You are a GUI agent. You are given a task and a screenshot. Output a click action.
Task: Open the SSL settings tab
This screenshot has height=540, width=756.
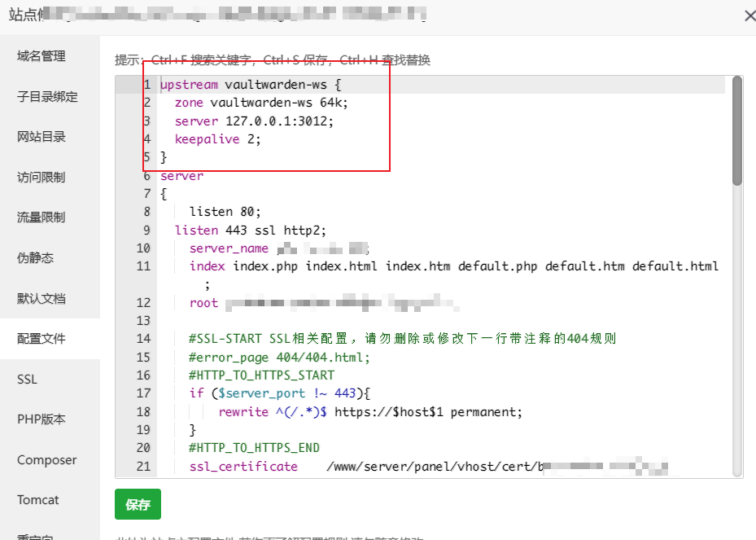click(x=27, y=379)
